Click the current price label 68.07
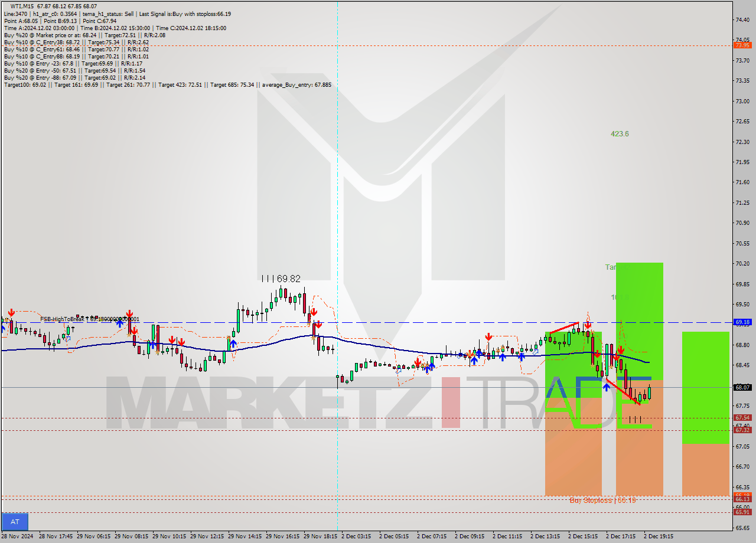Image resolution: width=756 pixels, height=543 pixels. 742,387
